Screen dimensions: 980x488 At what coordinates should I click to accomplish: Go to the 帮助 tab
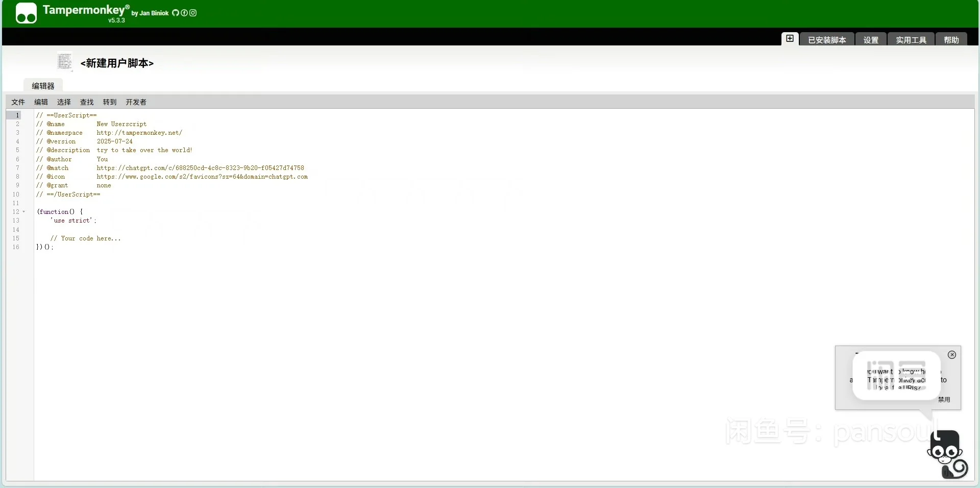[x=951, y=40]
